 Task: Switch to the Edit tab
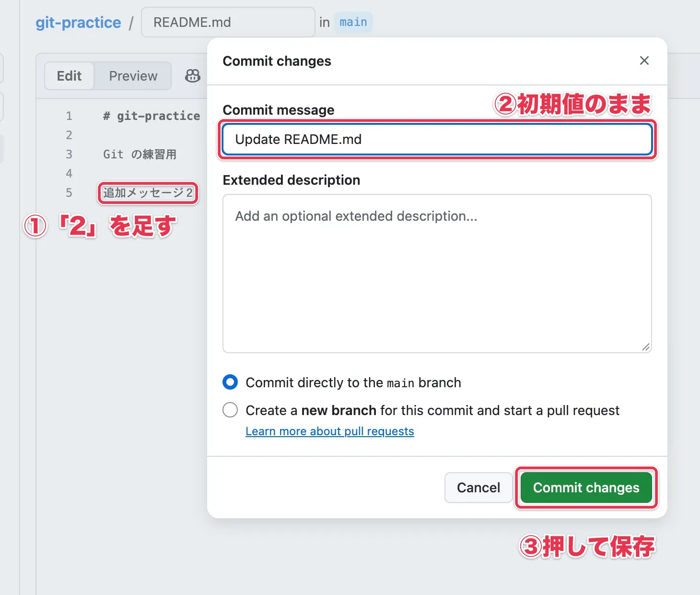[69, 76]
